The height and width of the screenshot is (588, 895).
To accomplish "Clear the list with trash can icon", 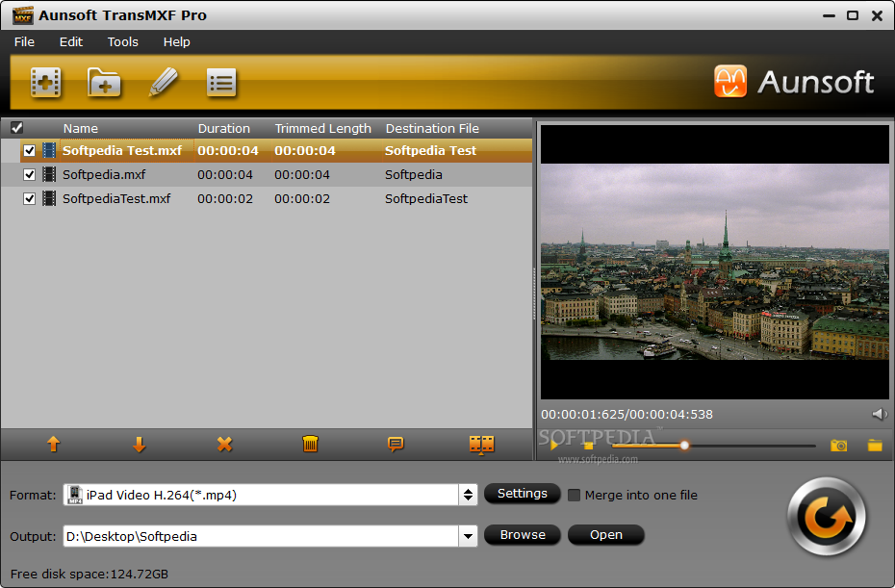I will tap(311, 444).
